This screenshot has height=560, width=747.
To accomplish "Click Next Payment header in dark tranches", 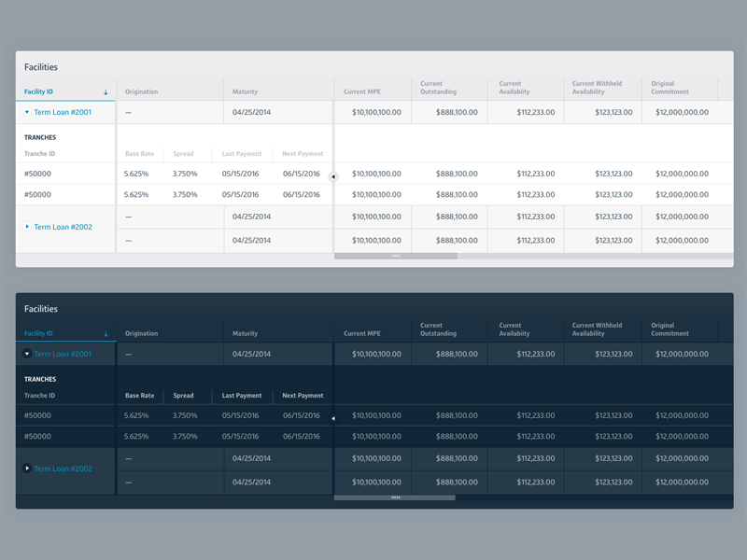I will (303, 396).
